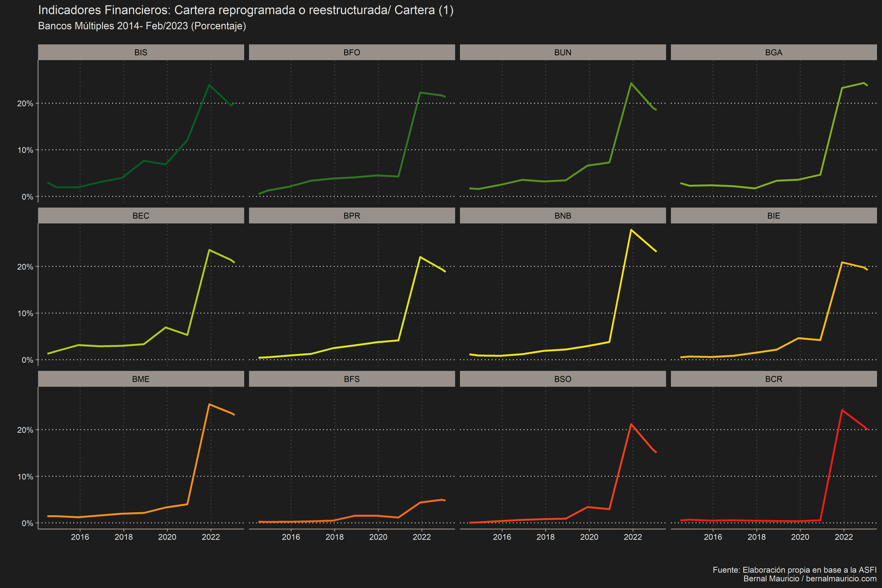Click the 2018 label under BCR chart

(x=757, y=537)
